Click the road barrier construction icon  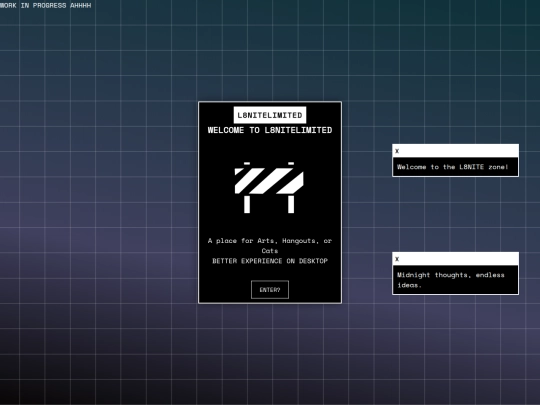269,187
